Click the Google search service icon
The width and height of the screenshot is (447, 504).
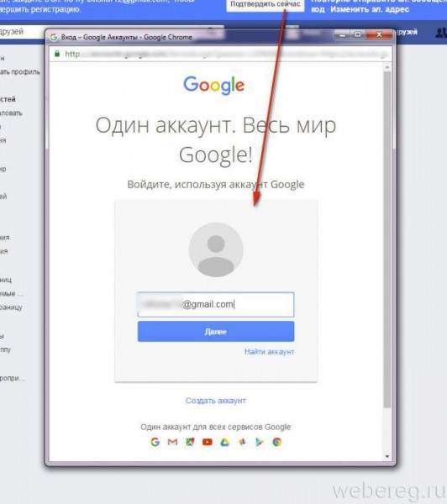click(155, 442)
